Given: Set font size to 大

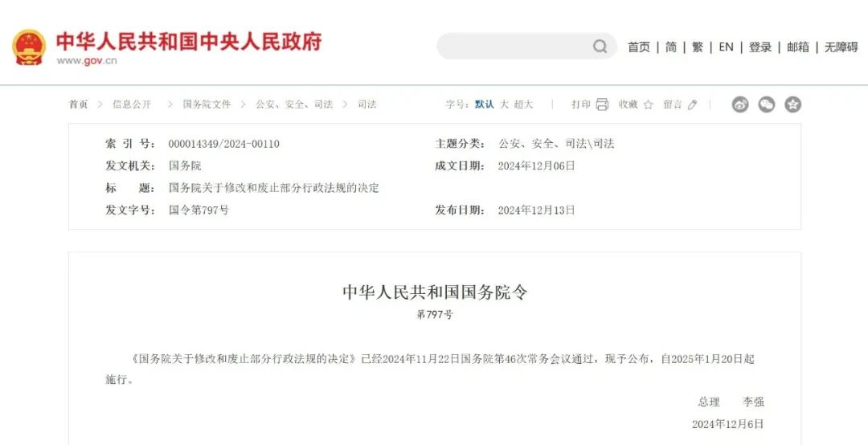Looking at the screenshot, I should [x=504, y=104].
